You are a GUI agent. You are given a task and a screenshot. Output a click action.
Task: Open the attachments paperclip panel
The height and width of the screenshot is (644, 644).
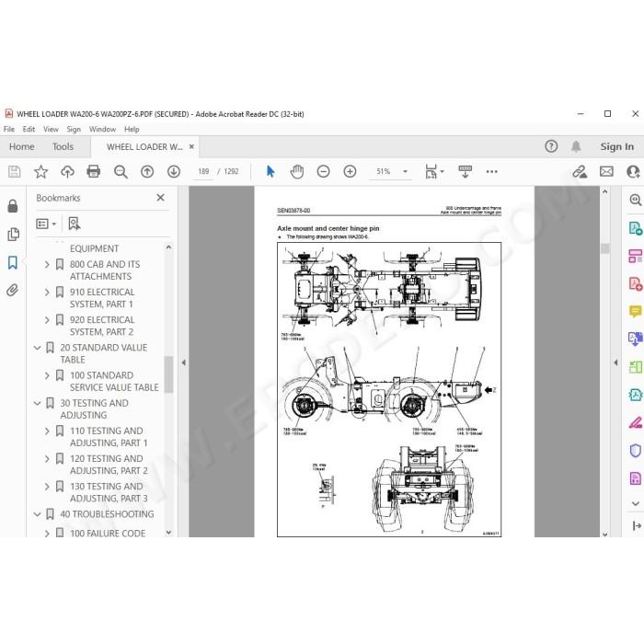13,291
